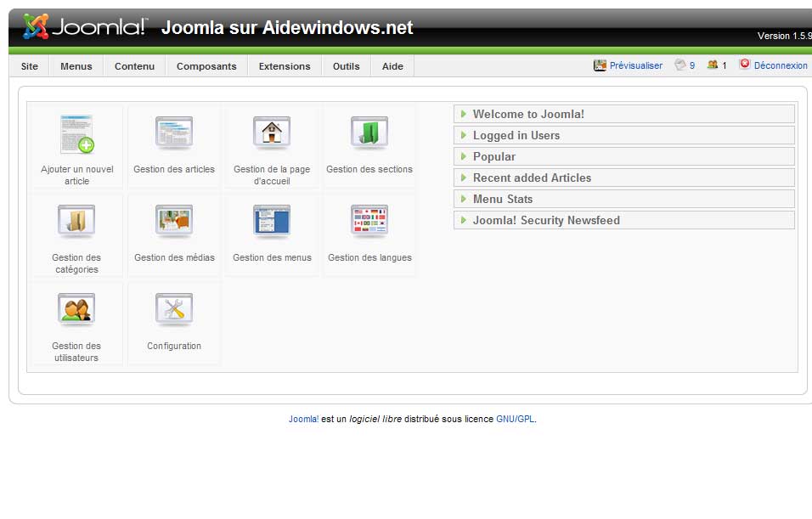The width and height of the screenshot is (812, 519).
Task: Open the Aide menu
Action: coord(392,66)
